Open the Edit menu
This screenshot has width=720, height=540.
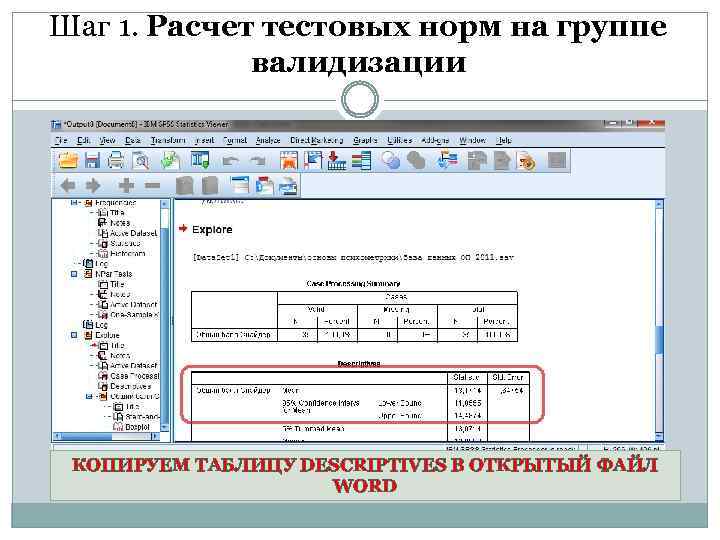(83, 141)
